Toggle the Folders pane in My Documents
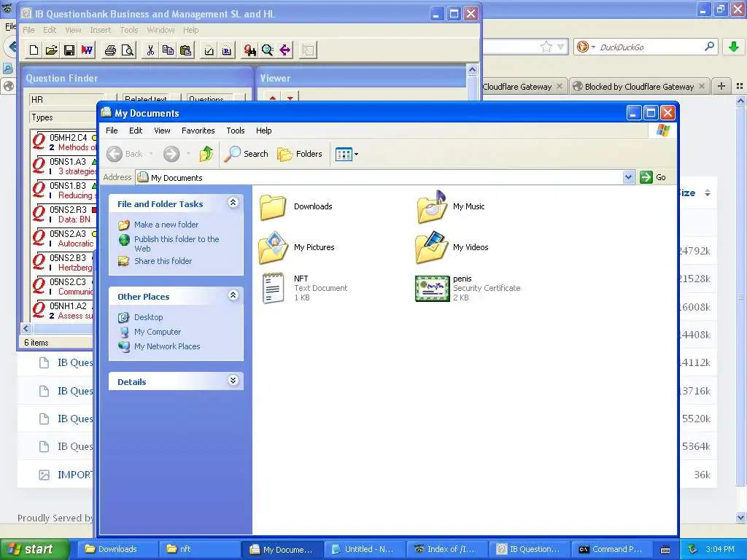This screenshot has width=747, height=560. pyautogui.click(x=300, y=154)
